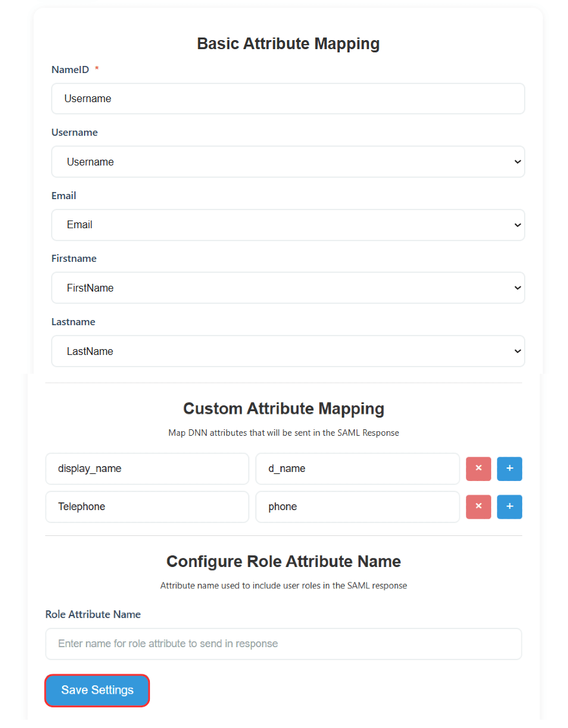Click the Save Settings button
The image size is (568, 728).
(x=98, y=691)
